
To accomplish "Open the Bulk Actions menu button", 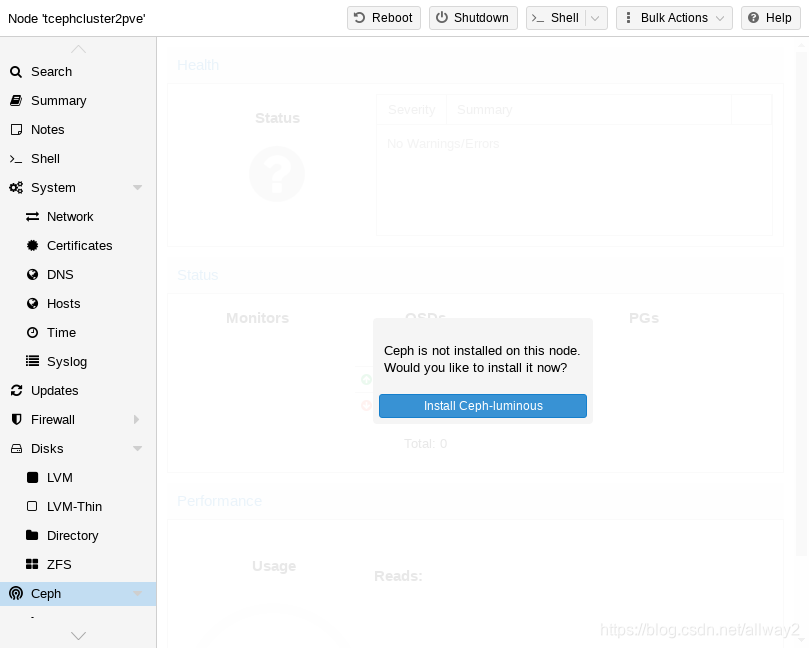I will click(674, 18).
